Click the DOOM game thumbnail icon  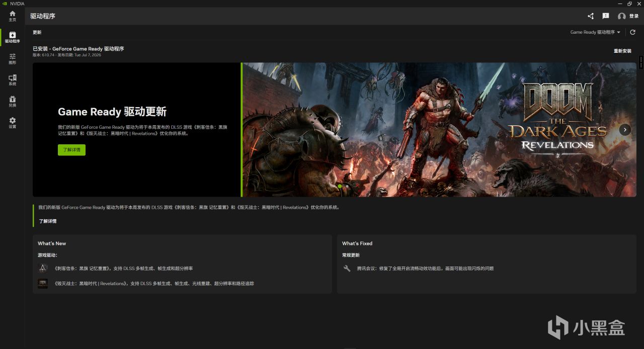[x=43, y=284]
